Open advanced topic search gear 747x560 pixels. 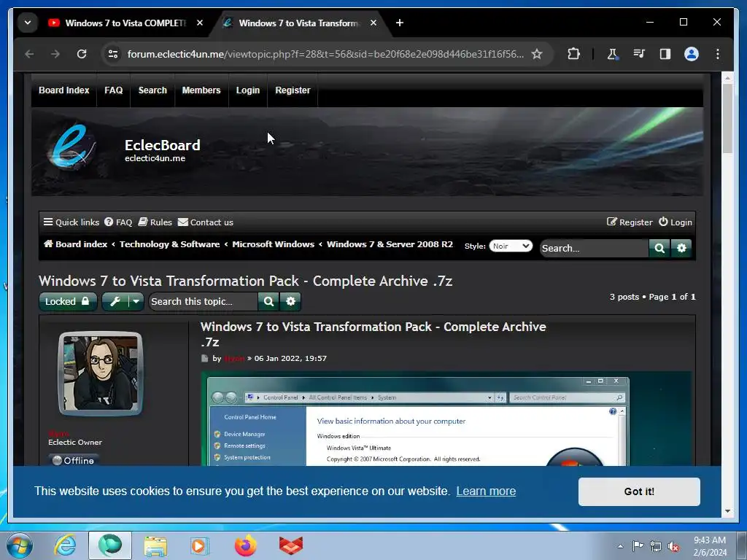[x=290, y=301]
